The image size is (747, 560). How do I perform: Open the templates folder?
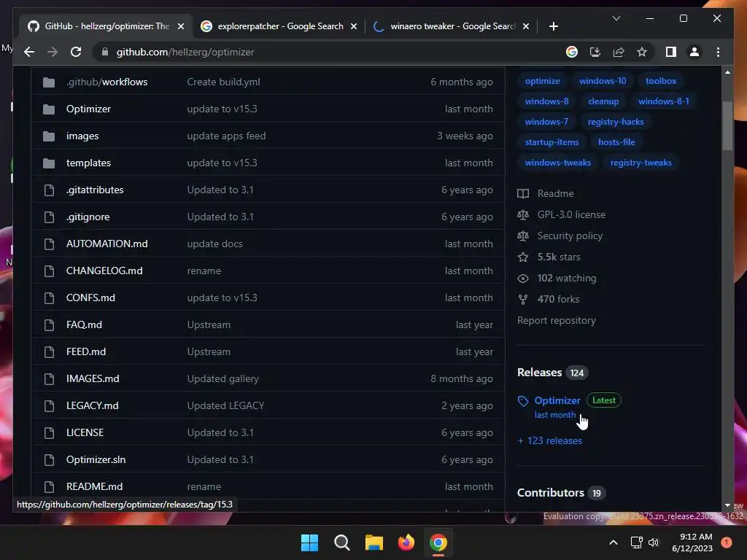(88, 163)
